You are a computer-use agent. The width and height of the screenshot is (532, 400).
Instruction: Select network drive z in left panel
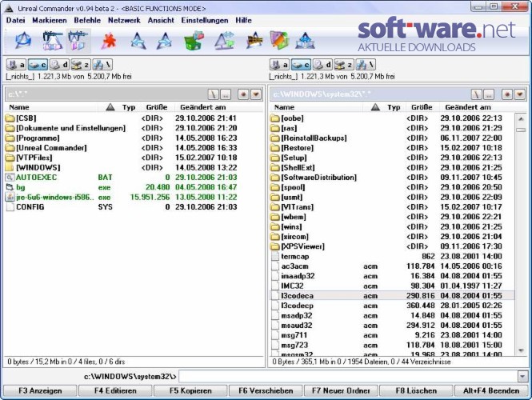(81, 65)
